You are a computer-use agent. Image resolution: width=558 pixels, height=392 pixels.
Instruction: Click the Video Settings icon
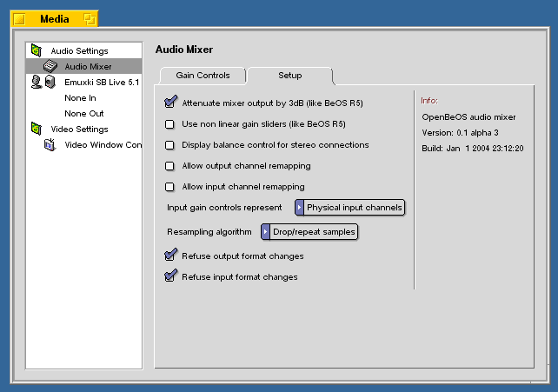coord(37,129)
